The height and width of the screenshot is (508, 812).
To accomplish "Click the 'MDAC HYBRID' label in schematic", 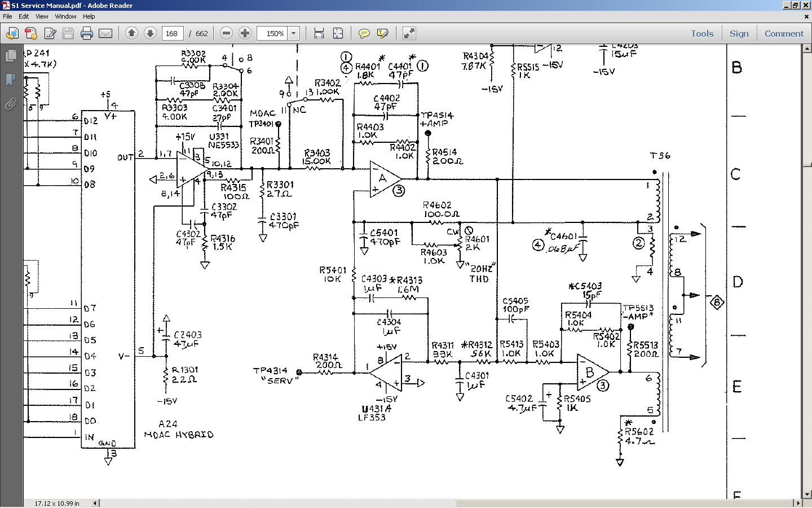I will coord(179,435).
